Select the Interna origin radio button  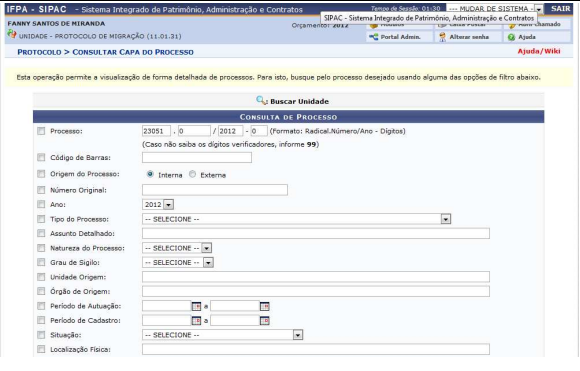coord(150,174)
